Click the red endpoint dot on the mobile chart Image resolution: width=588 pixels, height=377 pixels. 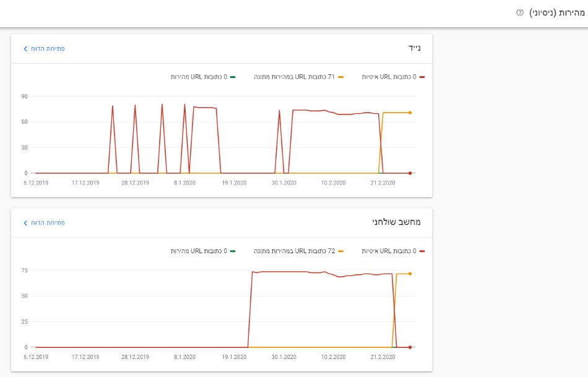[410, 173]
